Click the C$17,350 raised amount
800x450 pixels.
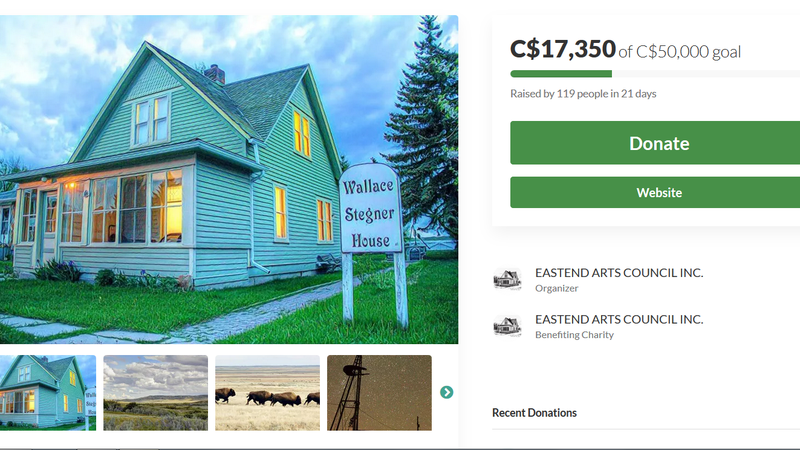pos(563,49)
